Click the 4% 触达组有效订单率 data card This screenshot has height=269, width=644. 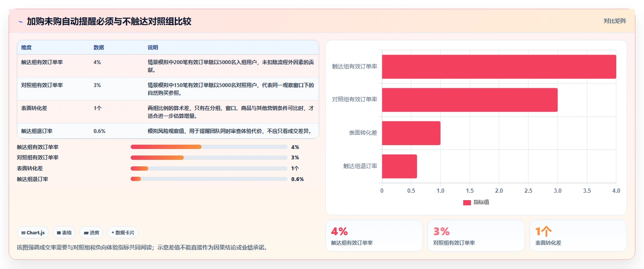[374, 236]
